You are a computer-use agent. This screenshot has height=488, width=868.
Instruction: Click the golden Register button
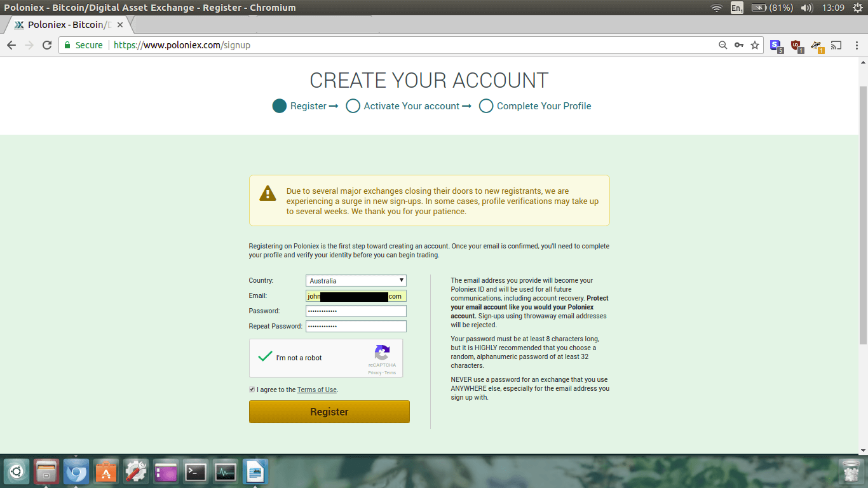329,412
